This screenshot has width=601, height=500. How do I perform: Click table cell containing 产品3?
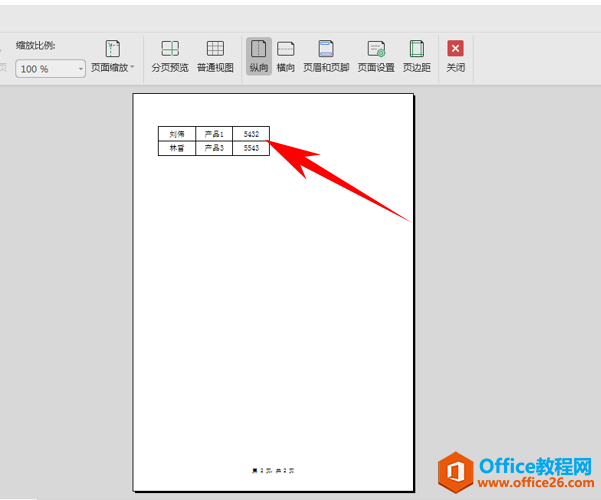point(214,148)
